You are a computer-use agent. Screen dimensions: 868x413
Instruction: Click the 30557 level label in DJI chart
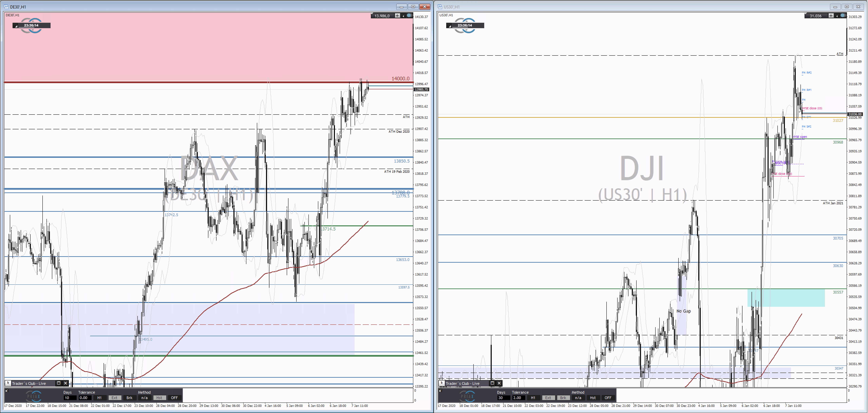point(838,292)
